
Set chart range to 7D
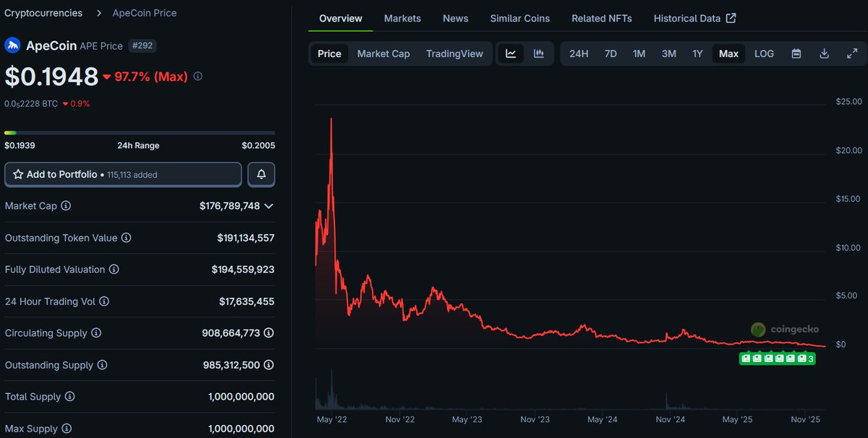[x=610, y=53]
